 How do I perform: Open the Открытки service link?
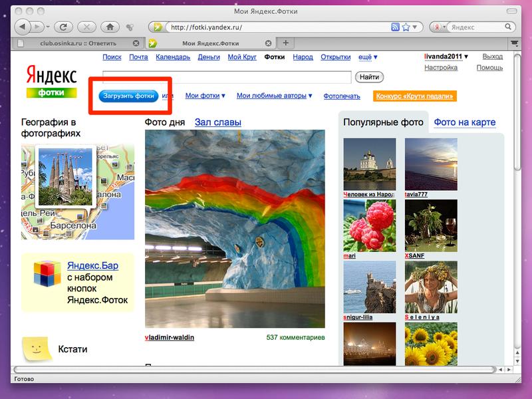pyautogui.click(x=336, y=57)
